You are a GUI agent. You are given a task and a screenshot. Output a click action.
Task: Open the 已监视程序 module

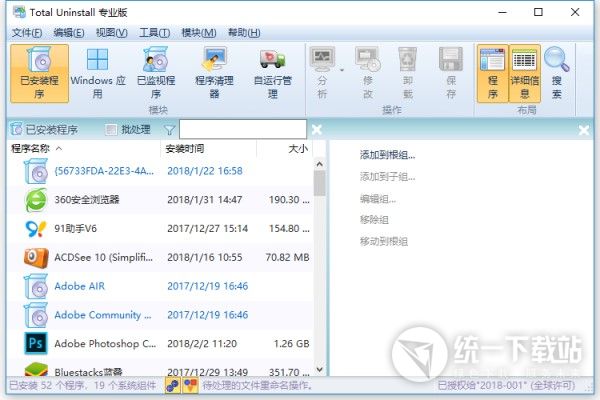click(x=156, y=74)
